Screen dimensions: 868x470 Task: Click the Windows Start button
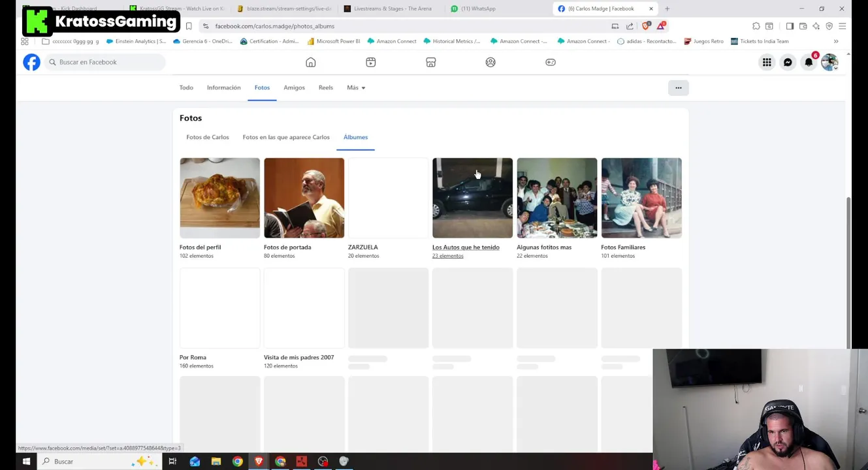[26, 462]
